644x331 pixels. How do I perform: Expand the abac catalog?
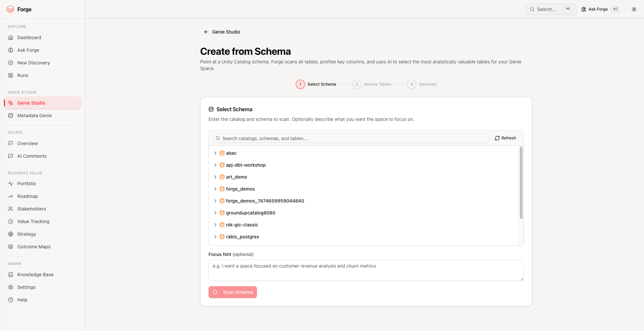click(x=215, y=153)
